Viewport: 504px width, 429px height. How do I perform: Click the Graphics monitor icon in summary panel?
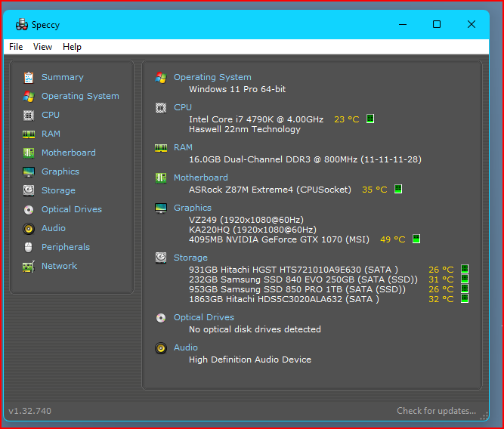[x=161, y=208]
